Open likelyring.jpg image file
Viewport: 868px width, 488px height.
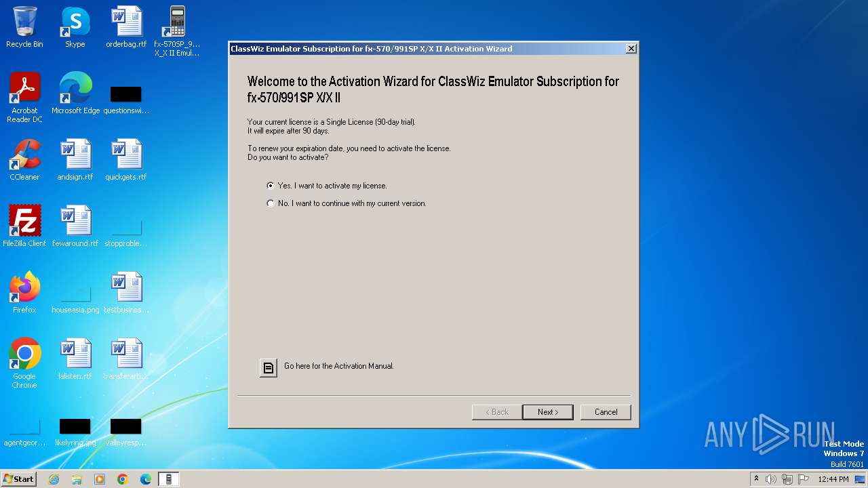pyautogui.click(x=75, y=431)
